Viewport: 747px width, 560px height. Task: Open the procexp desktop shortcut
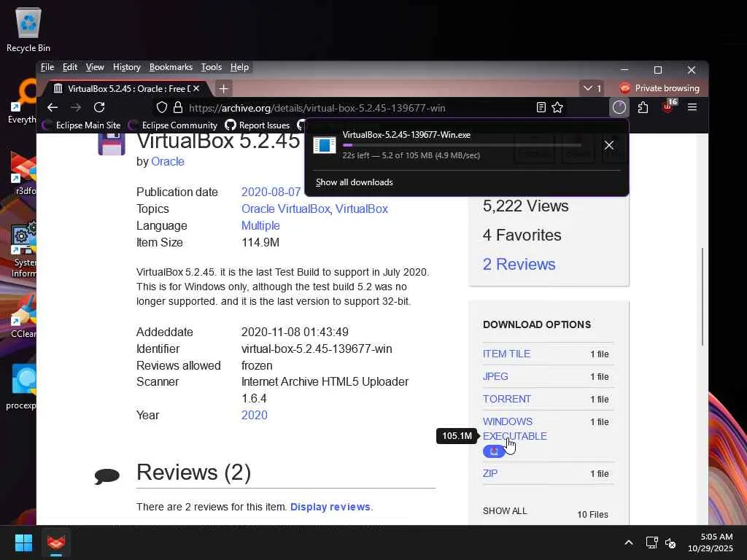[x=22, y=386]
